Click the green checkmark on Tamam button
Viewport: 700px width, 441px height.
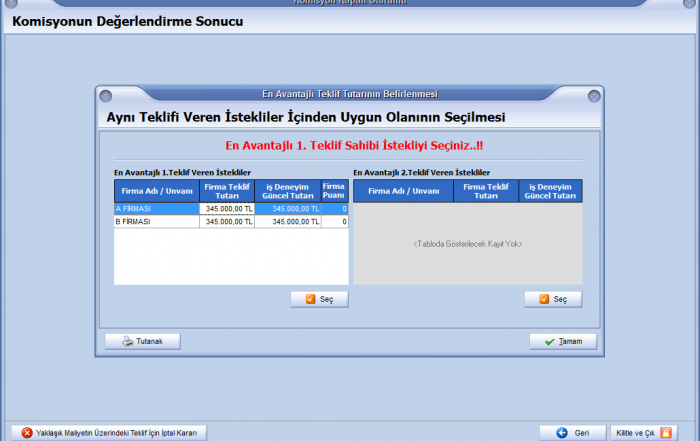[x=549, y=341]
